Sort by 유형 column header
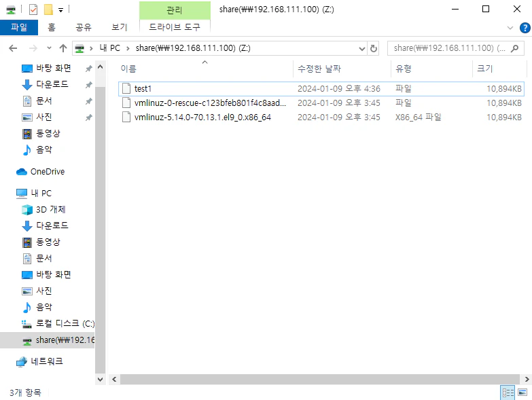This screenshot has height=400, width=532. 431,69
